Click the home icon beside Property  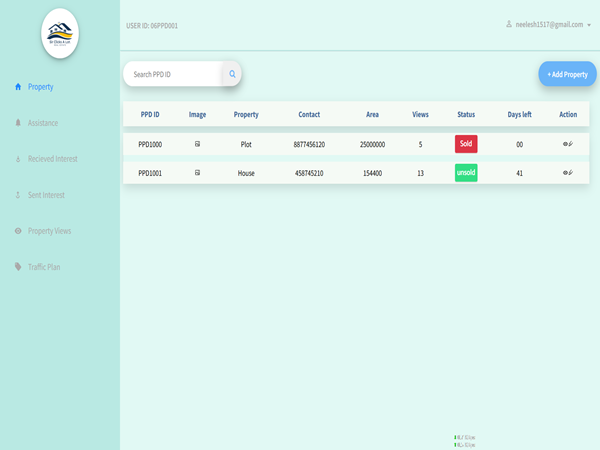point(18,87)
